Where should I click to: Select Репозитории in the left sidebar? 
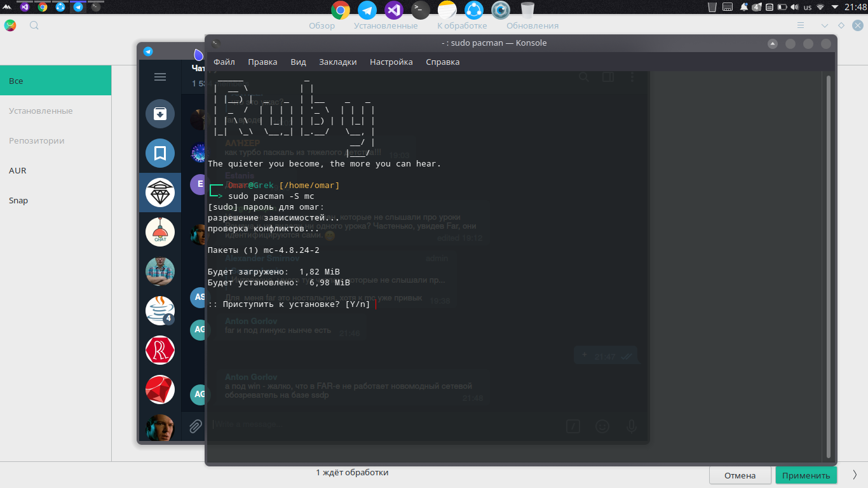(x=55, y=140)
